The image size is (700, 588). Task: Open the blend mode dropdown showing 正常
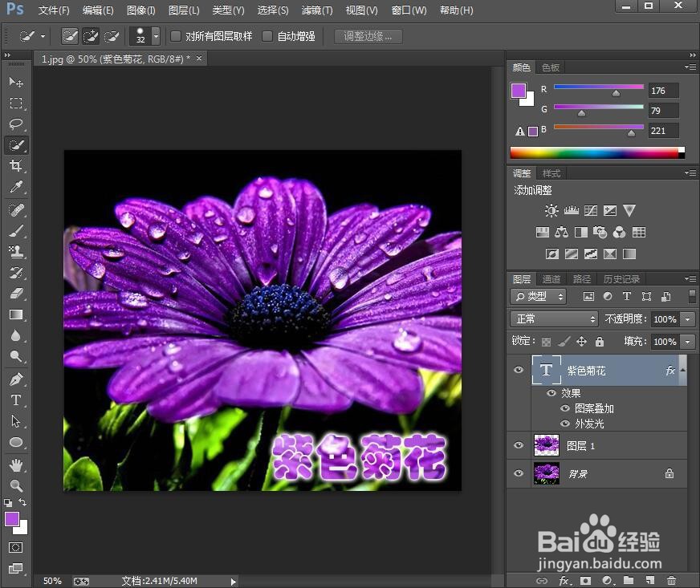pyautogui.click(x=553, y=318)
